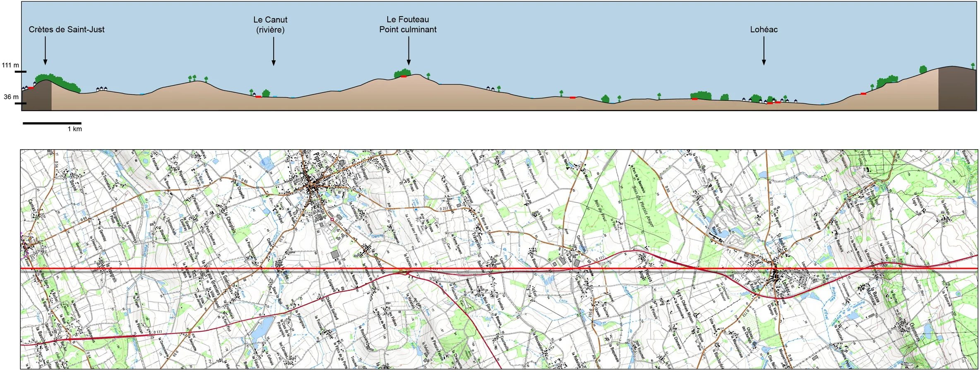Click the '36 m' elevation label
Viewport: 980px width, 372px height.
pyautogui.click(x=11, y=97)
